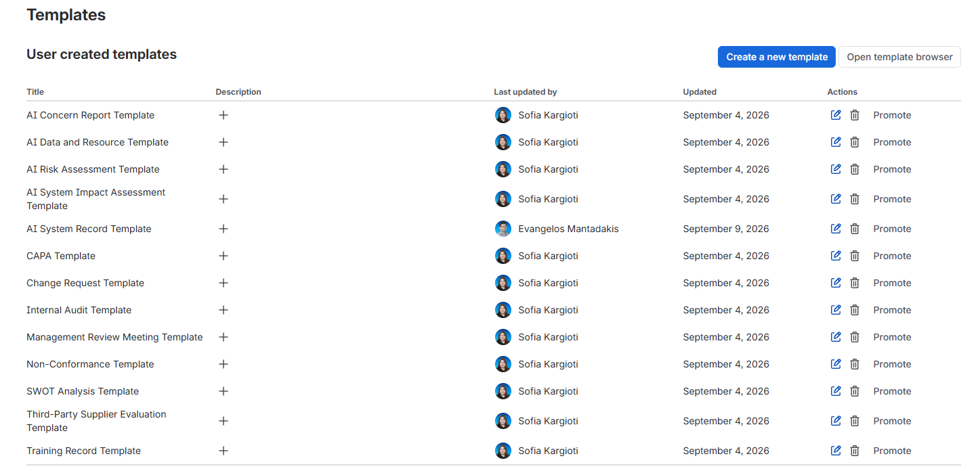Screen dimensions: 980x471
Task: Add description to AI System Record Template
Action: click(x=223, y=229)
